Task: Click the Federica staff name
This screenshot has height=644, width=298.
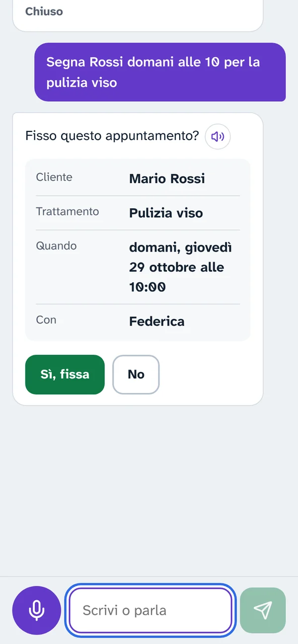Action: 157,322
